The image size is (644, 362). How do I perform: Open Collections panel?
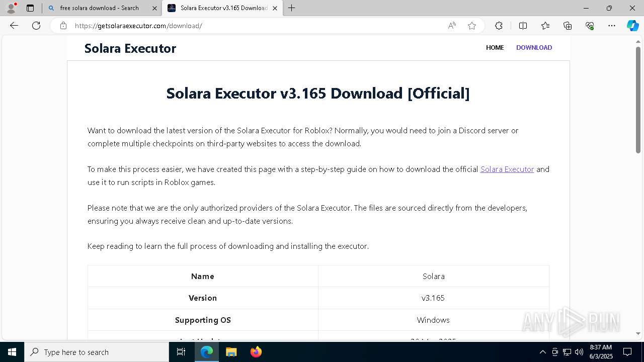pyautogui.click(x=568, y=26)
